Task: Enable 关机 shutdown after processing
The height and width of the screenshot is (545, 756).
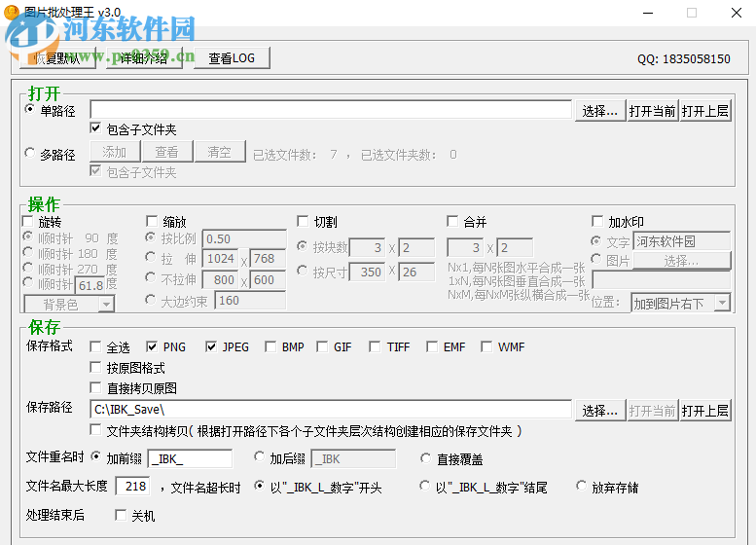Action: [x=121, y=515]
